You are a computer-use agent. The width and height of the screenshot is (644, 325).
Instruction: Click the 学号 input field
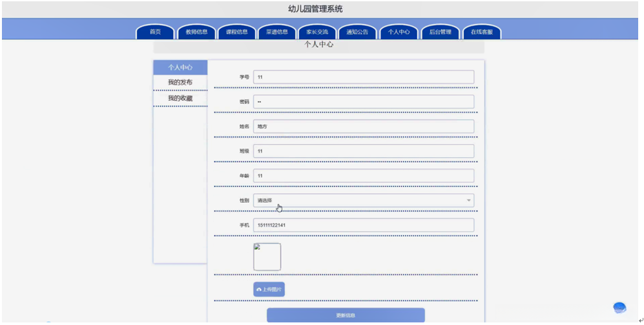pyautogui.click(x=364, y=78)
